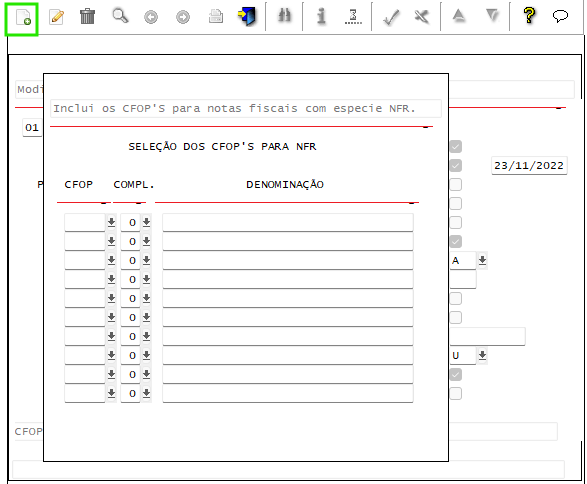587x484 pixels.
Task: Open help with yellow question mark icon
Action: click(x=529, y=15)
